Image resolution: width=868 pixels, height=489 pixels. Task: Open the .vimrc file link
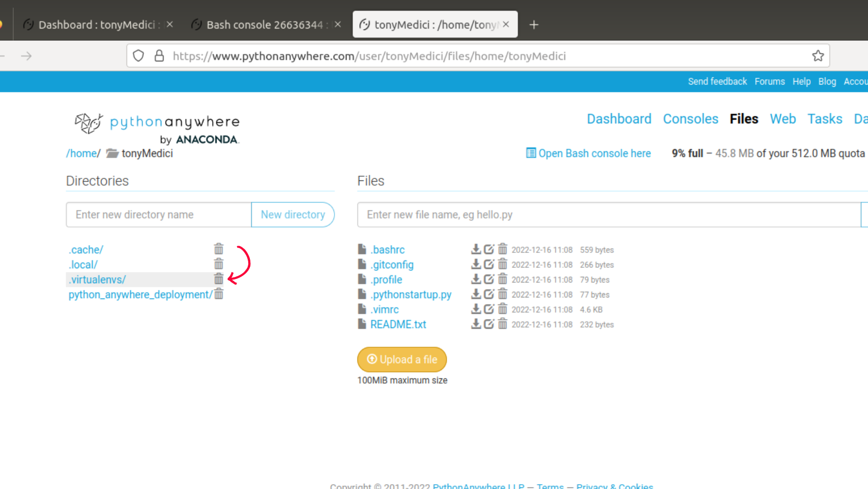click(385, 309)
